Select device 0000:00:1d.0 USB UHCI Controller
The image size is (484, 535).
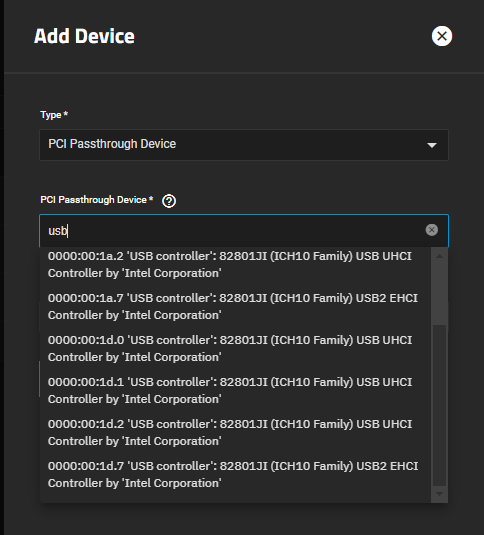coord(235,348)
